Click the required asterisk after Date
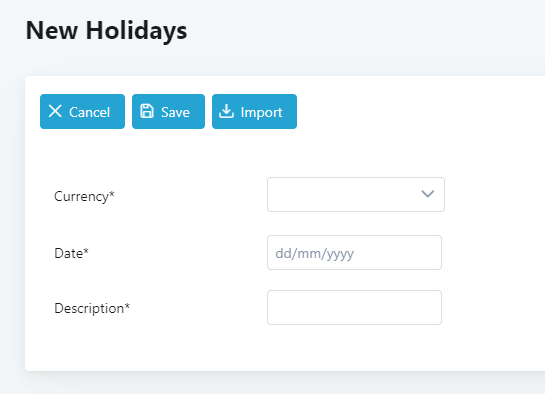 click(86, 251)
